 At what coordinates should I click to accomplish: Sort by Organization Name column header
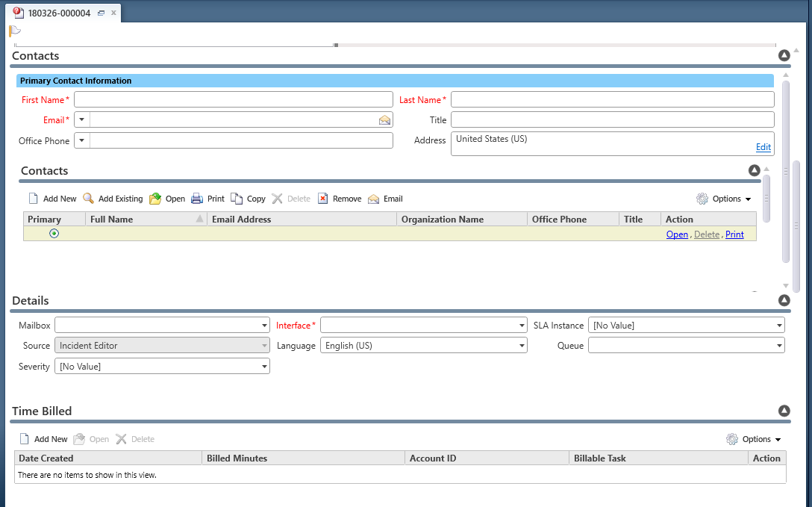tap(462, 219)
